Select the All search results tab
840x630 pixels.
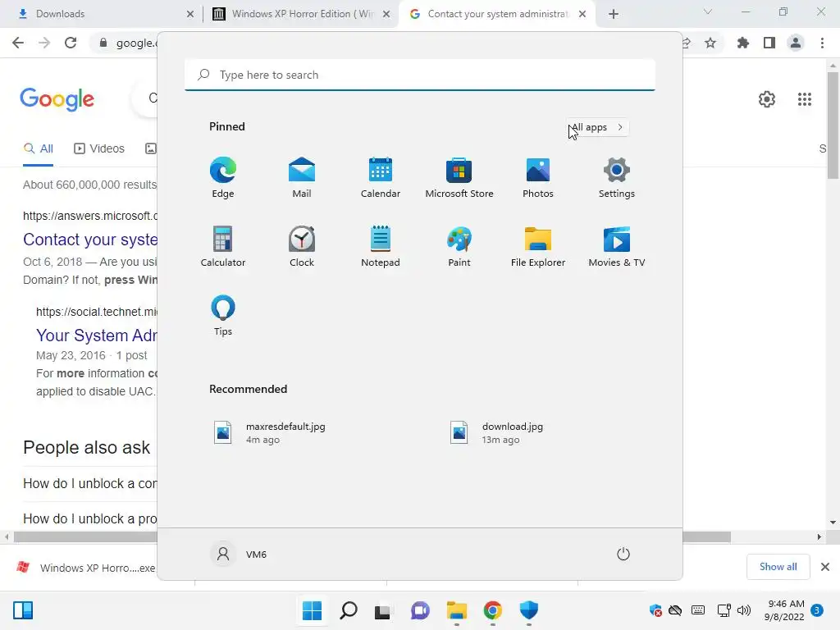tap(38, 149)
